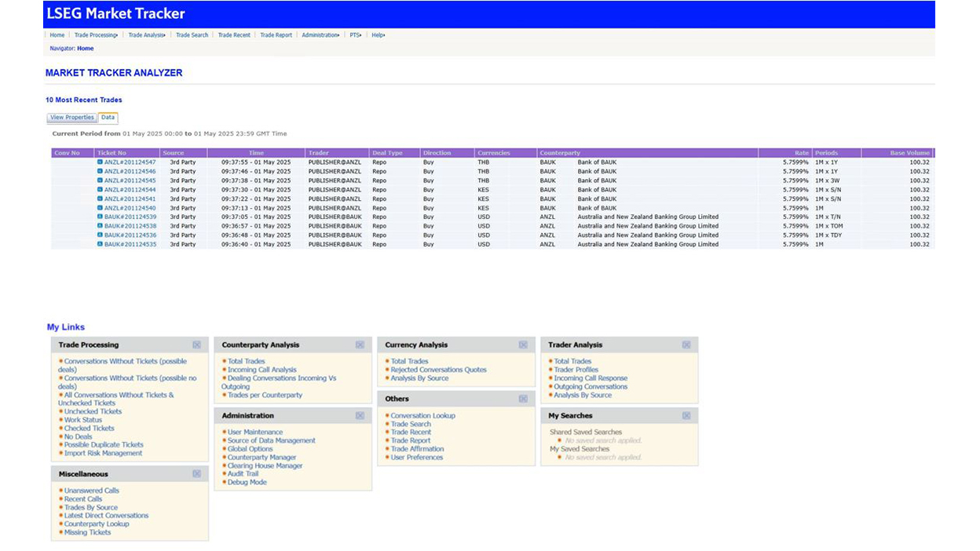This screenshot has width=980, height=551.
Task: Click ticket icon beside BAUK#201124539
Action: click(101, 217)
